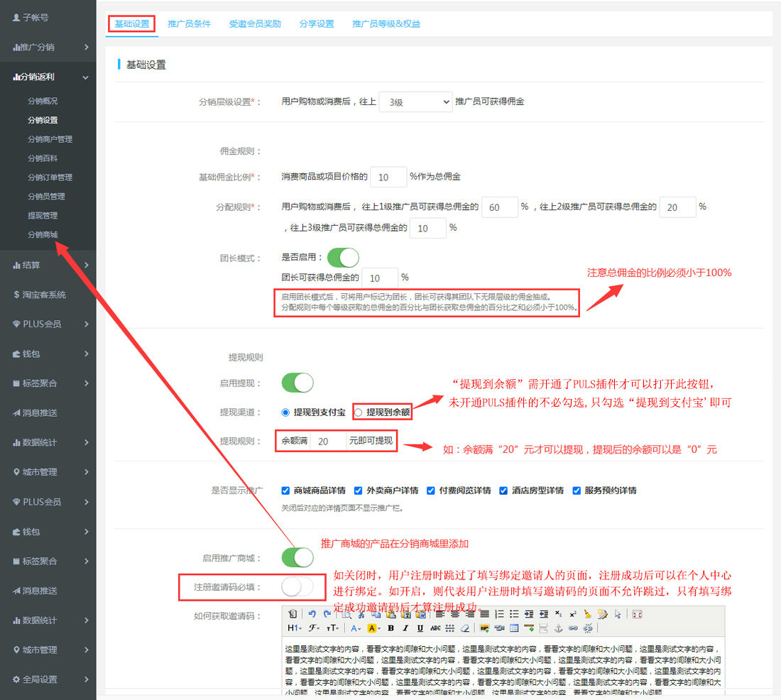Open 提现管理 in the sidebar

(x=43, y=215)
